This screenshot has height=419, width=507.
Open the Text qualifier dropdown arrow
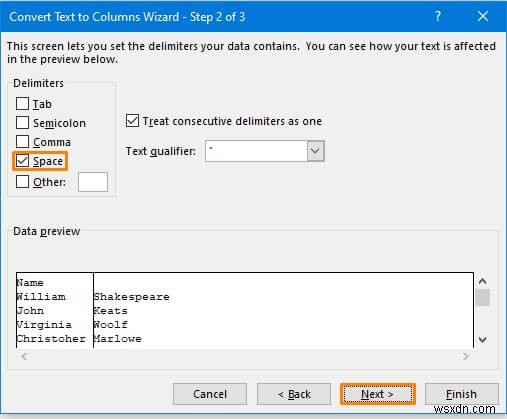pos(315,151)
